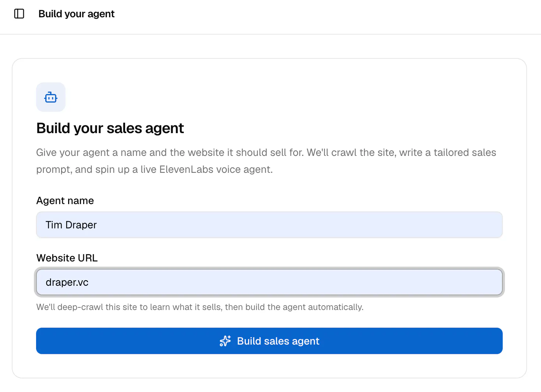This screenshot has height=392, width=541.
Task: Click the "ElevenLabs voice agent" description line
Action: 155,170
